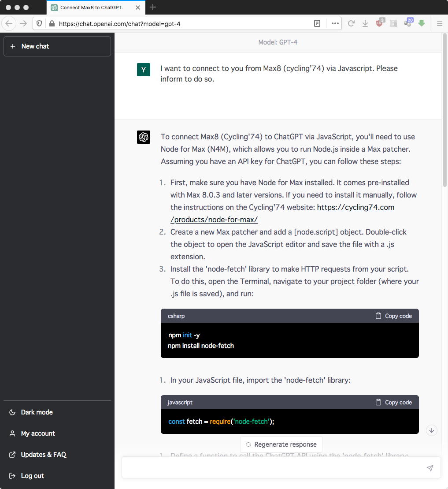Click the 'csharp' code block label
The height and width of the screenshot is (489, 448).
[176, 316]
